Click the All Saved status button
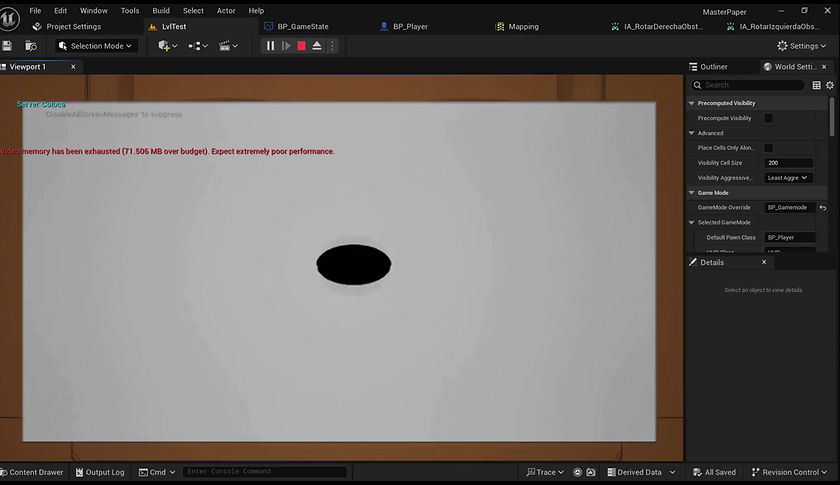Screen dimensions: 840x485 [x=715, y=472]
